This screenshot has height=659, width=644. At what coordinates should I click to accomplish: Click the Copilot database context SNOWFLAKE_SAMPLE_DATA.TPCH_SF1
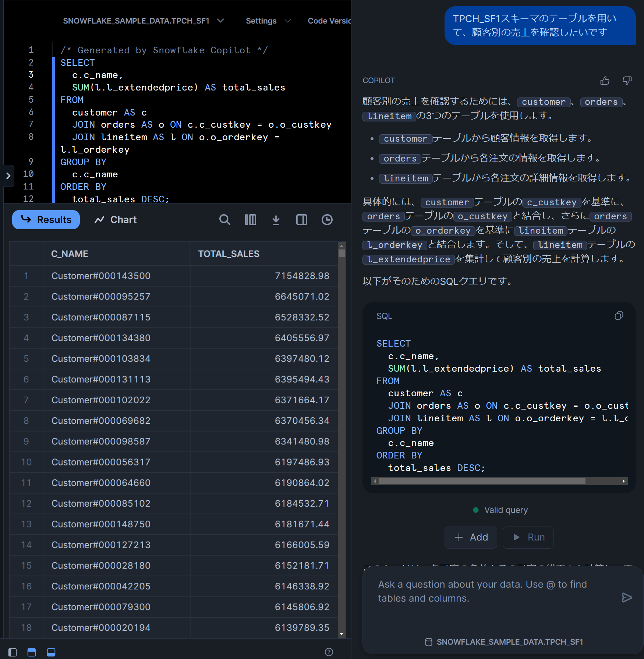(504, 642)
